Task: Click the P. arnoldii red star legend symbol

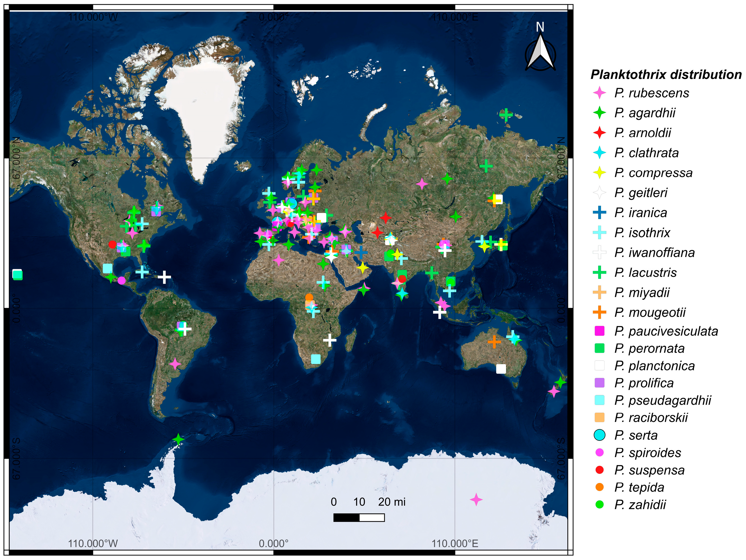Action: (x=599, y=132)
